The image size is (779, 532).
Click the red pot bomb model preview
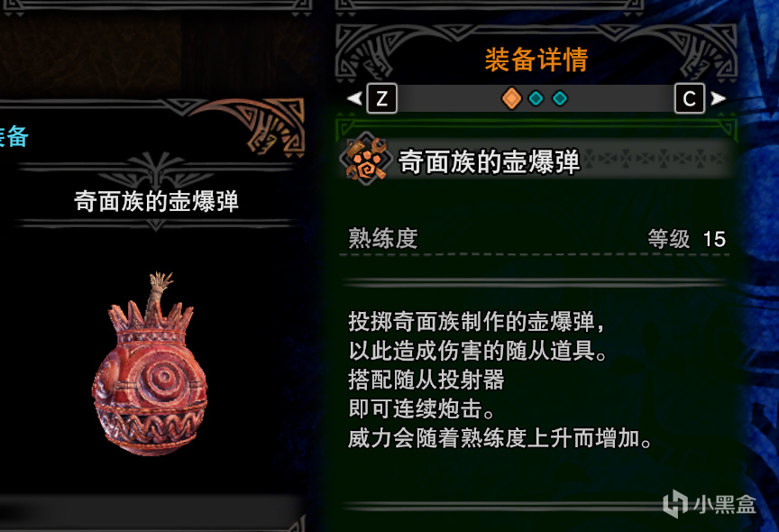pos(150,363)
